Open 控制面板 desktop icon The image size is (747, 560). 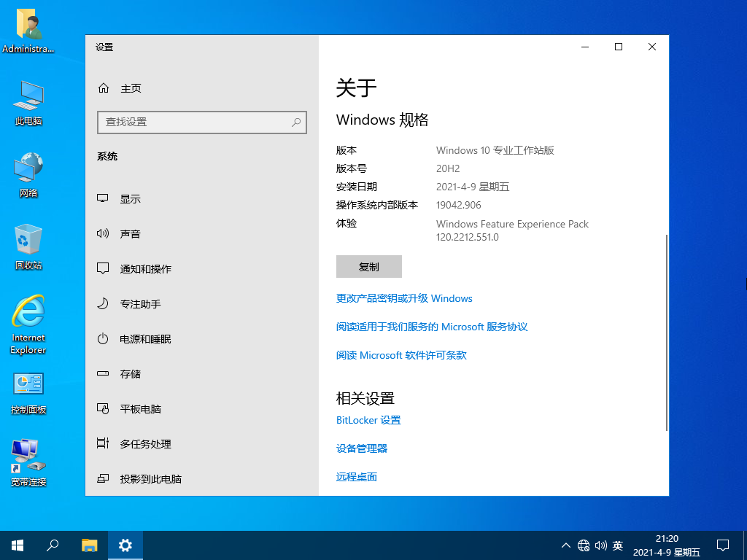click(x=28, y=393)
